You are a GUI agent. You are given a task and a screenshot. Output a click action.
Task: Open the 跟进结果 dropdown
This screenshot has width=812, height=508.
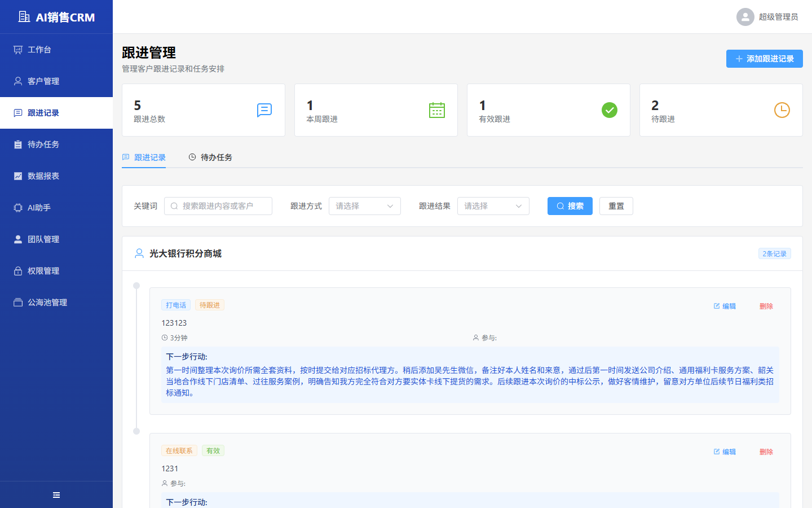point(493,206)
